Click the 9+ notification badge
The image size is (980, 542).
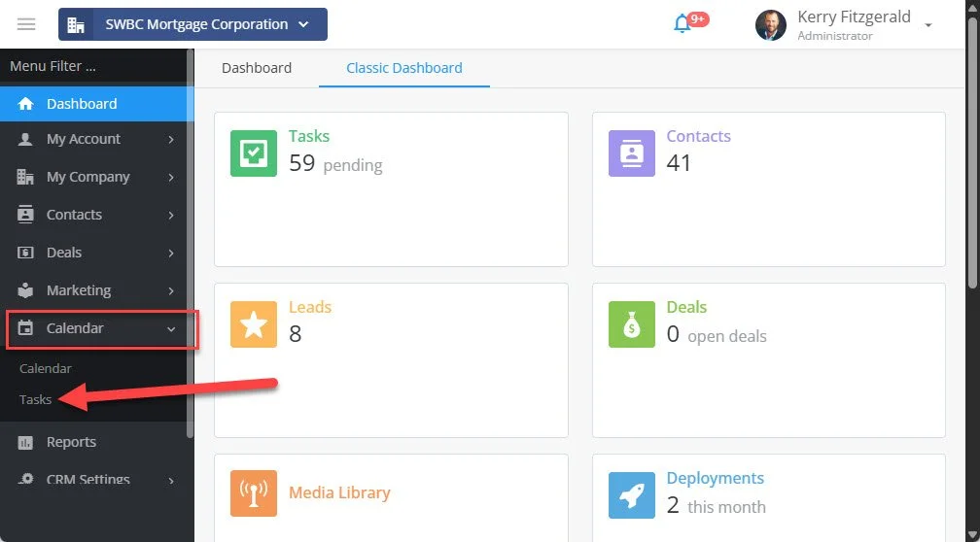(698, 19)
